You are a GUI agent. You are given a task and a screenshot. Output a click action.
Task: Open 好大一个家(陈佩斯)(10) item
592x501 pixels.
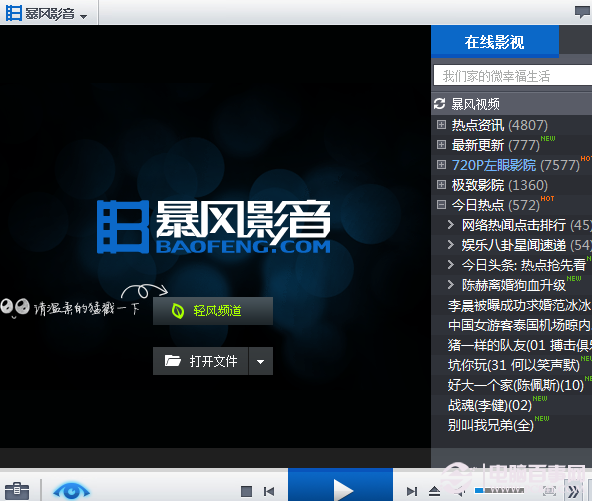[516, 385]
